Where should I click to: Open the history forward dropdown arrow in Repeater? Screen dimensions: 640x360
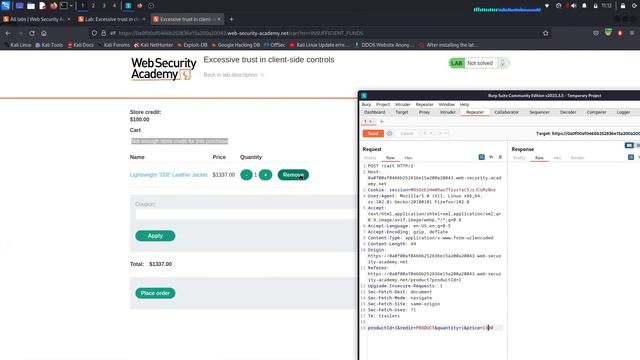(446, 133)
